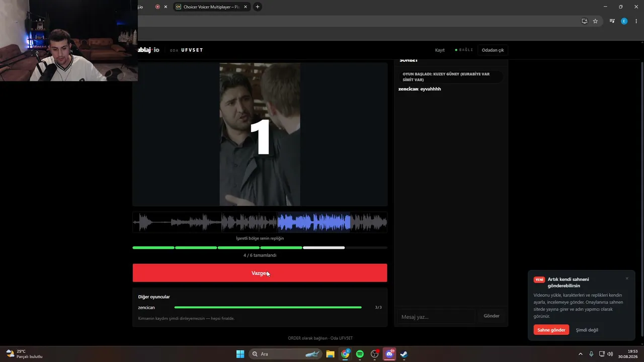The image size is (644, 362).
Task: Click the Diğer oyuncular heading
Action: coord(154,297)
